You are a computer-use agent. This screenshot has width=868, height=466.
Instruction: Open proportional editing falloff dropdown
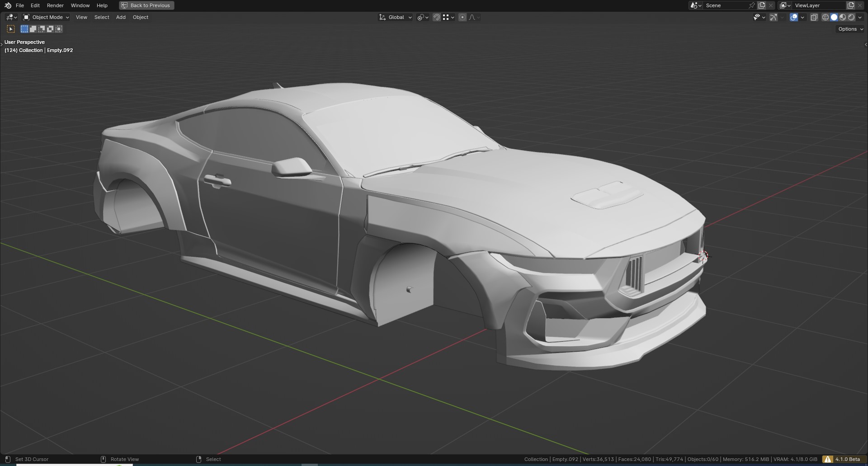(474, 17)
